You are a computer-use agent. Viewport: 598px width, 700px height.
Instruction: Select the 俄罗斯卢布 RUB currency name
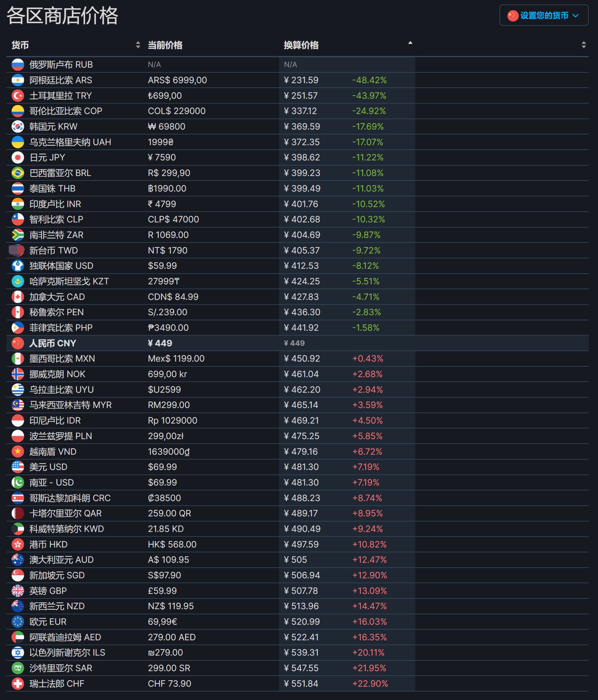(61, 64)
